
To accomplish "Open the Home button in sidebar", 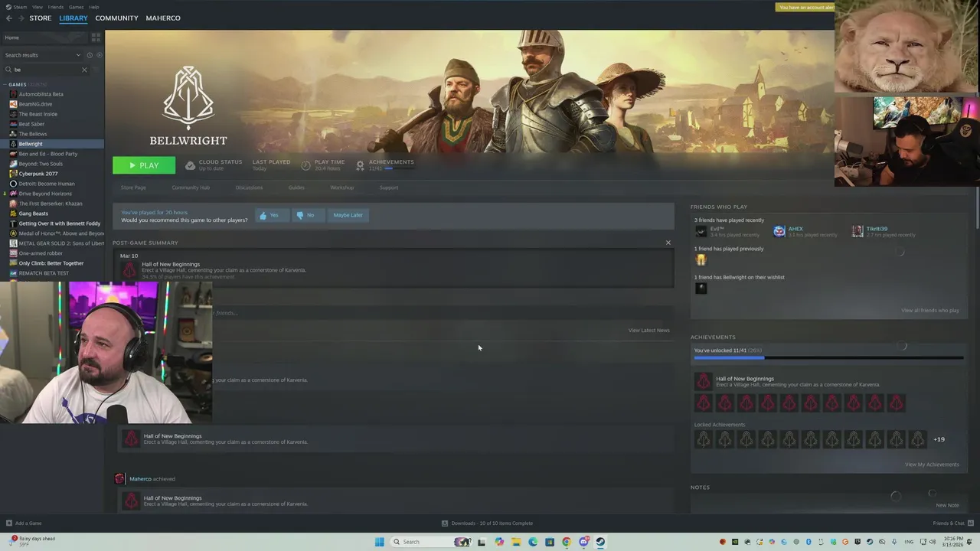I will [x=44, y=37].
